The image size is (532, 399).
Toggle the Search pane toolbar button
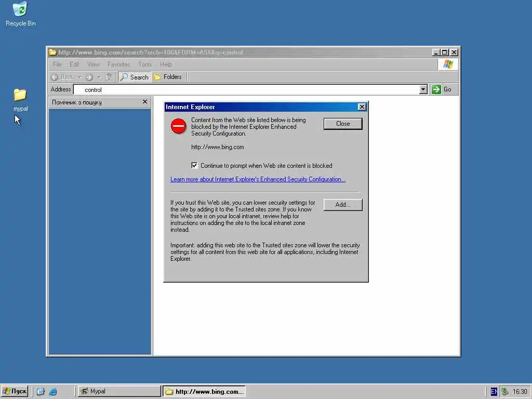(x=135, y=77)
